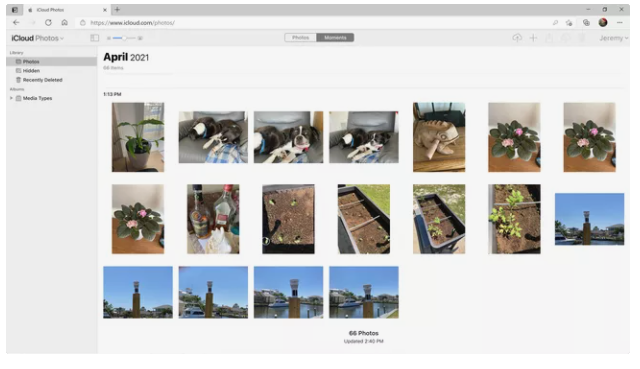Open the browser Collections icon
Viewport: 640px width, 369px height.
(586, 23)
